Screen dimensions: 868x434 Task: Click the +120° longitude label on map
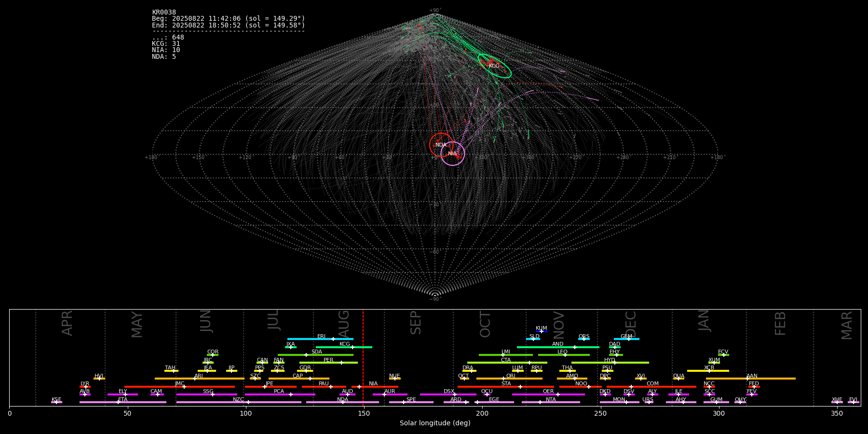coord(245,158)
